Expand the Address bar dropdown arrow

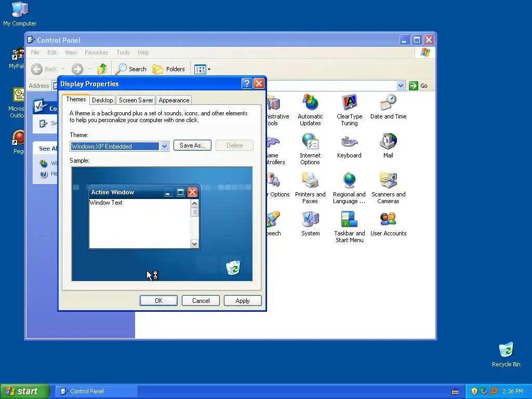coord(401,86)
